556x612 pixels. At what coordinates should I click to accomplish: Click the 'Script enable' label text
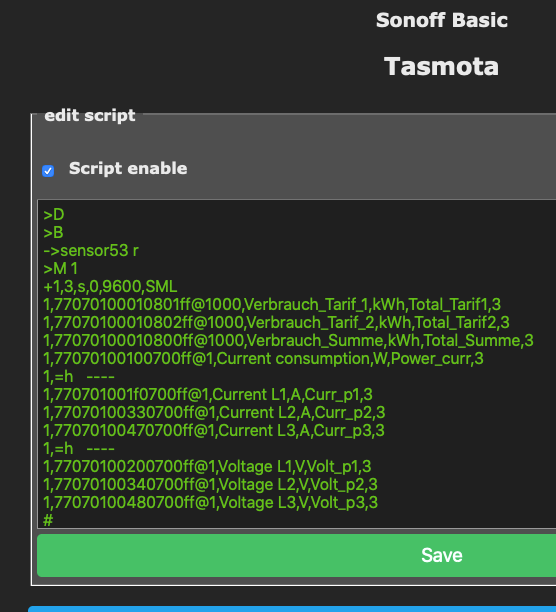[x=128, y=169]
